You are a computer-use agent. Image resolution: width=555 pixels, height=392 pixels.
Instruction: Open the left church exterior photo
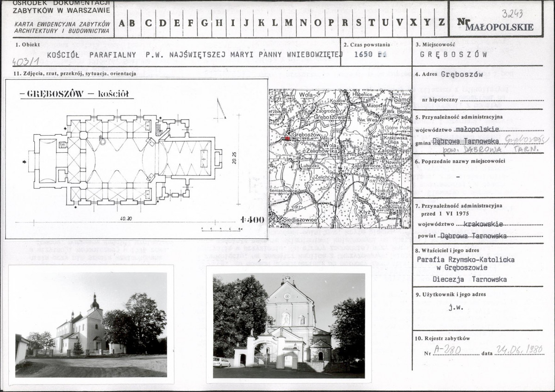pyautogui.click(x=91, y=324)
